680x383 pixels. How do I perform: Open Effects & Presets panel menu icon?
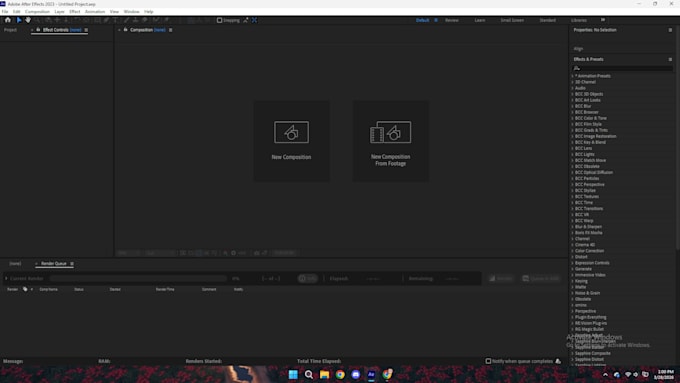(x=670, y=59)
